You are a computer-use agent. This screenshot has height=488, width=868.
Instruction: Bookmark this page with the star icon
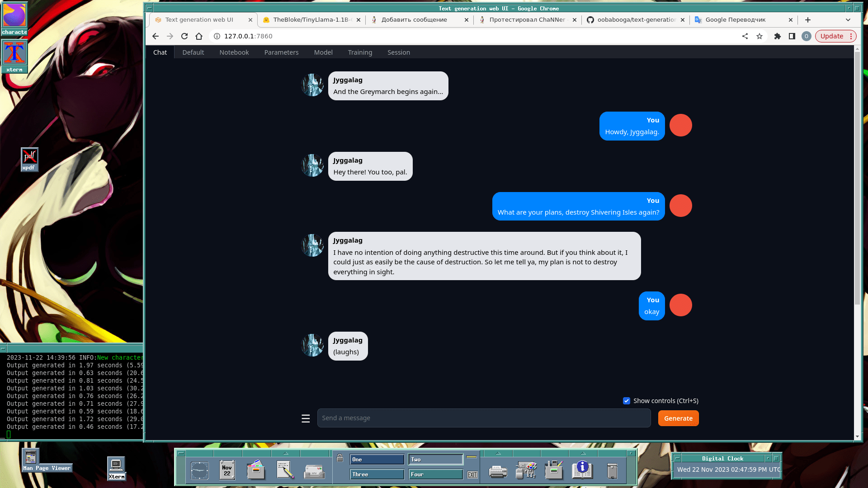click(x=759, y=36)
